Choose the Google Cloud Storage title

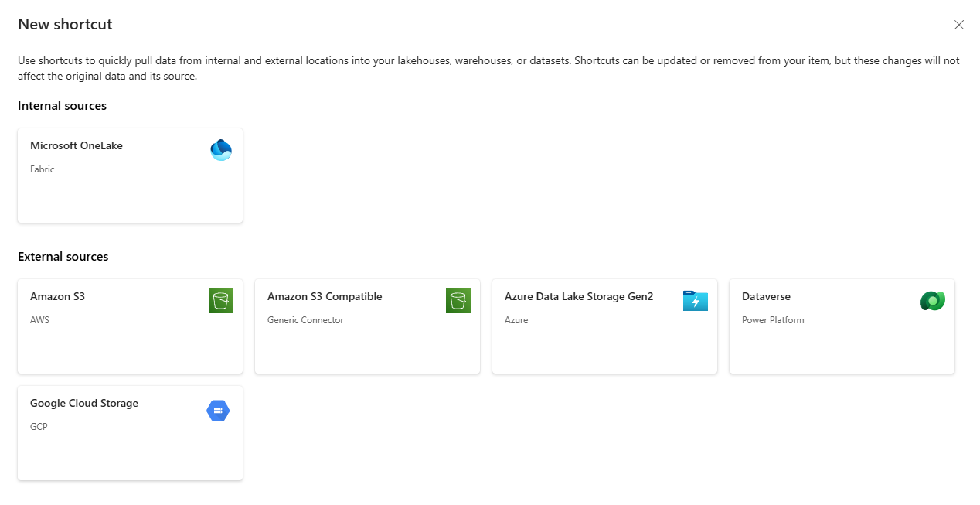[84, 403]
